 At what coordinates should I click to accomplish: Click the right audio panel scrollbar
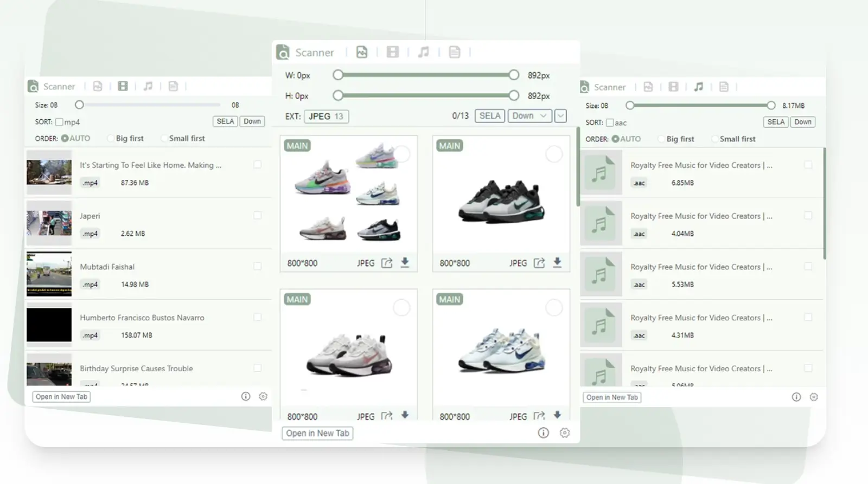(825, 203)
